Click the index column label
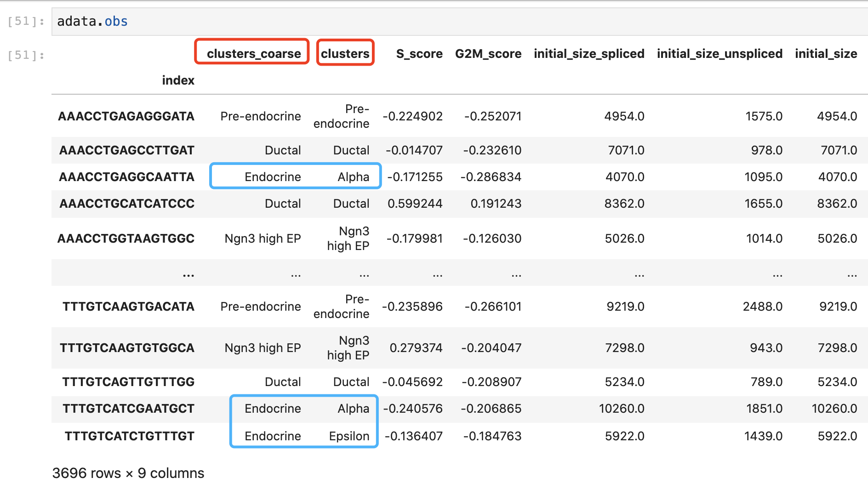Screen dimensions: 868x489 click(178, 80)
